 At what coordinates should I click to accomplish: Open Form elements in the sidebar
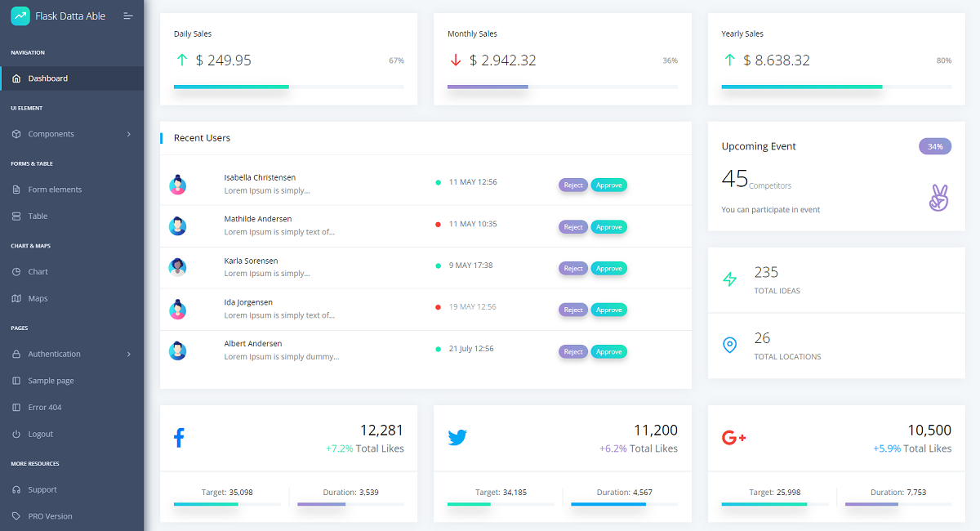pos(72,190)
